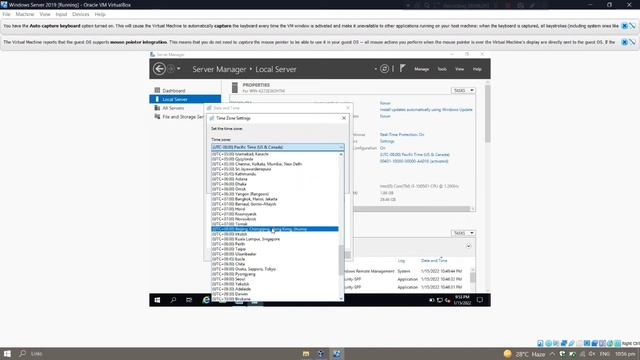Open guest Task View icon
640x360 pixels.
(x=189, y=300)
